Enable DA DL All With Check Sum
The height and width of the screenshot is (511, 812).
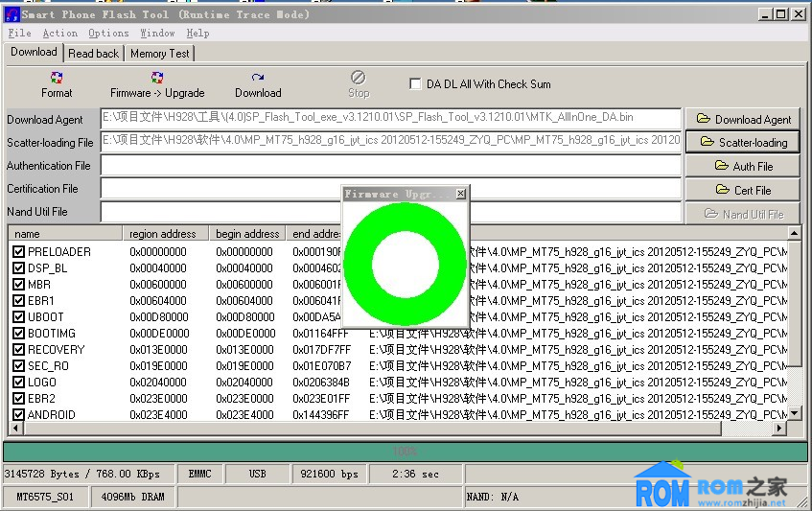click(x=415, y=84)
